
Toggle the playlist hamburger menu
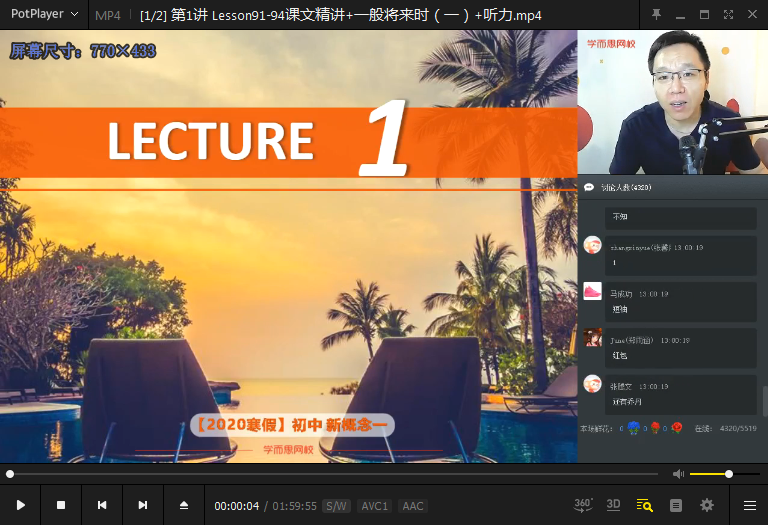pos(749,505)
